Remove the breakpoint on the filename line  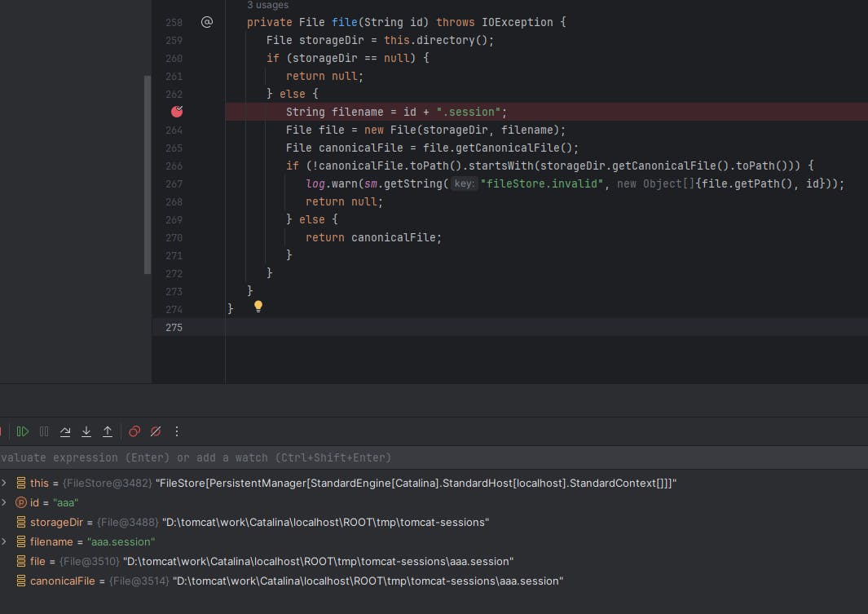tap(177, 112)
